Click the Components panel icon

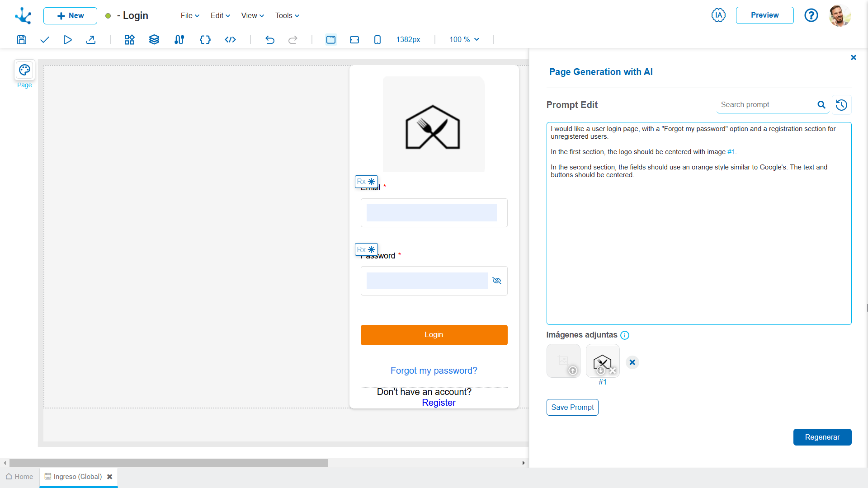(x=129, y=39)
